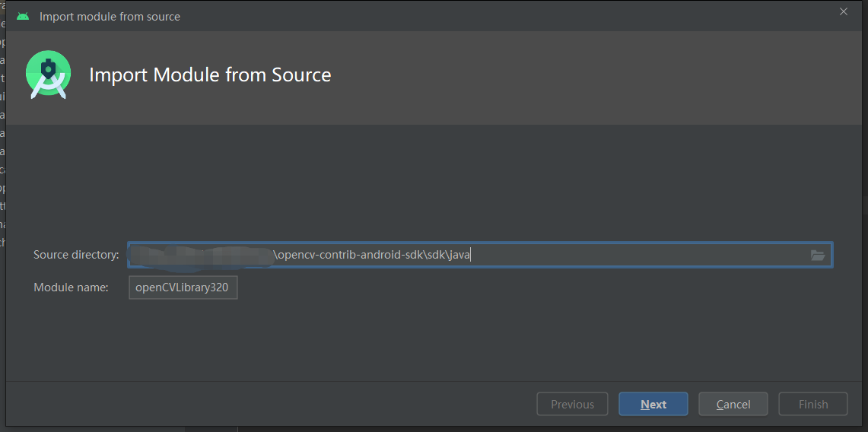The image size is (868, 432).
Task: Click the 'Source directory:' label
Action: click(76, 255)
